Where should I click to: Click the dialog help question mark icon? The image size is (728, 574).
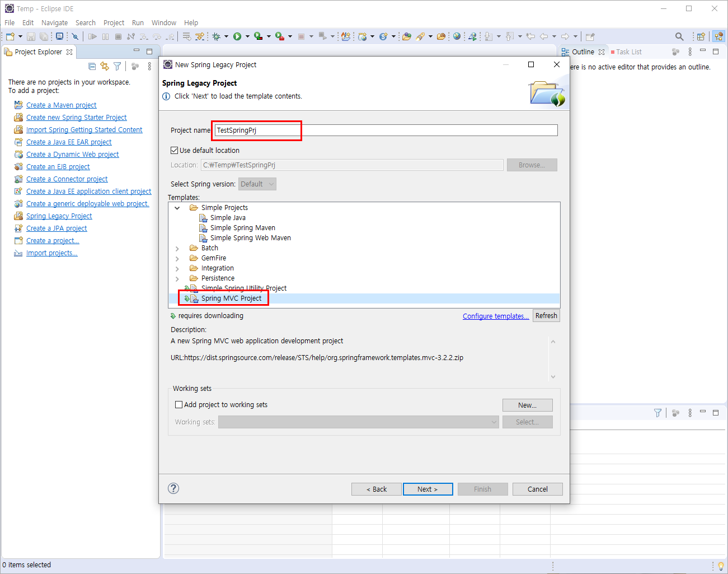173,488
